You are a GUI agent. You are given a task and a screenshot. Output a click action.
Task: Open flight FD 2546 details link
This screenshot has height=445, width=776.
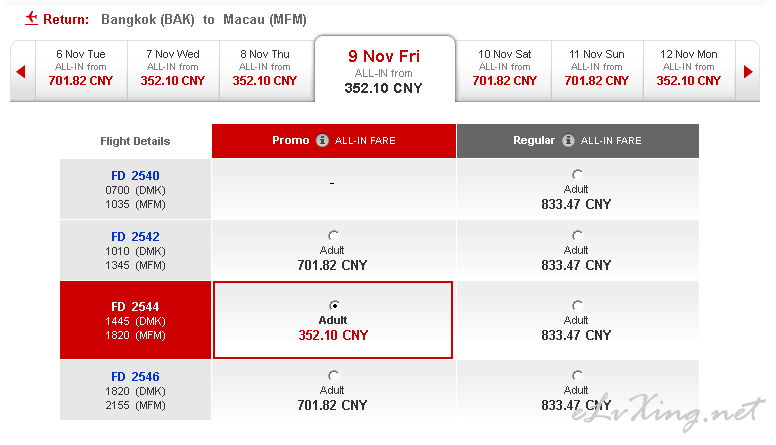[135, 377]
